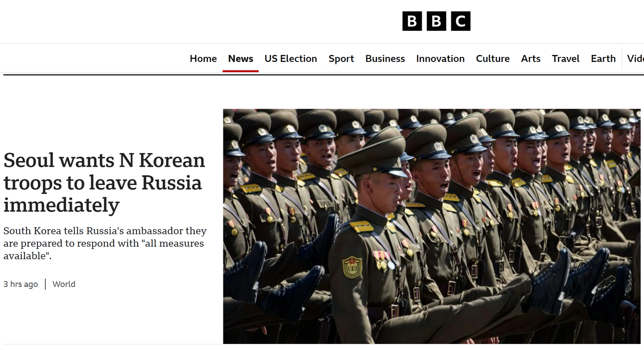Viewport: 644px width, 350px height.
Task: Select the News tab
Action: 240,58
